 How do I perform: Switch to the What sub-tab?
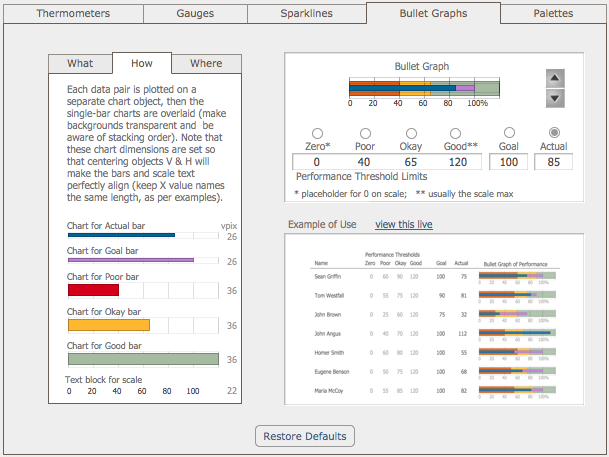pyautogui.click(x=80, y=63)
